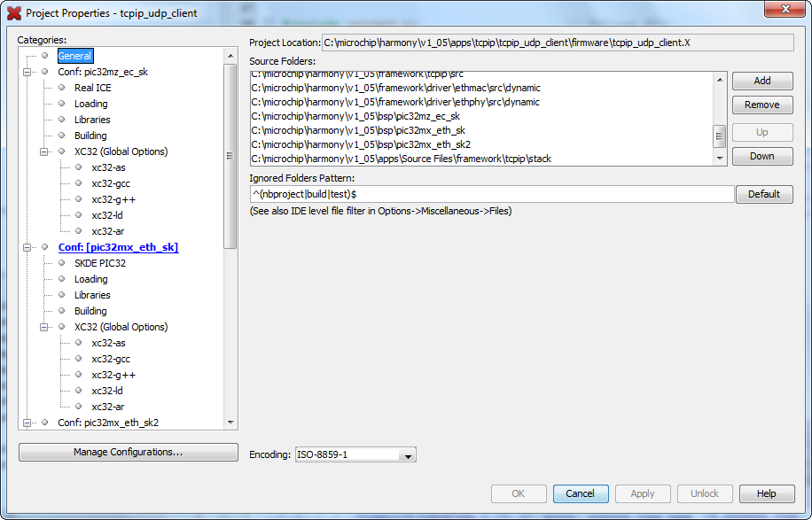Image resolution: width=812 pixels, height=520 pixels.
Task: Collapse XC32 (Global Options) under pic32mz_ec_sk
Action: point(44,151)
